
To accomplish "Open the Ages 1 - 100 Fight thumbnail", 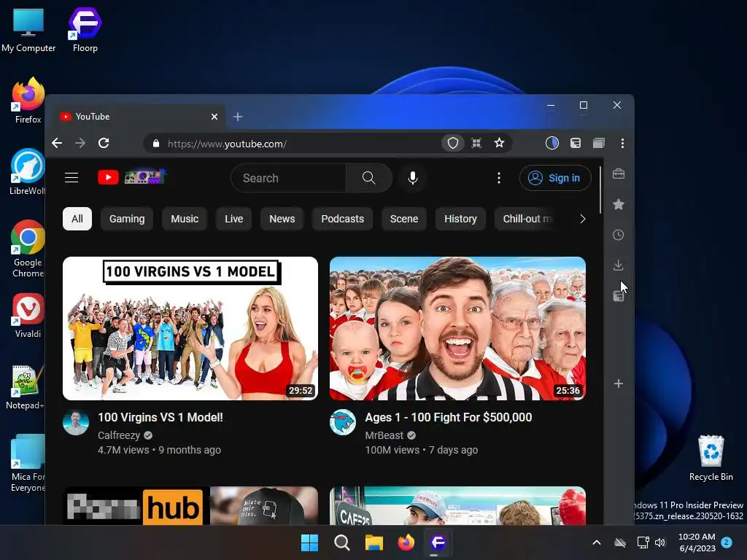I will (x=457, y=329).
